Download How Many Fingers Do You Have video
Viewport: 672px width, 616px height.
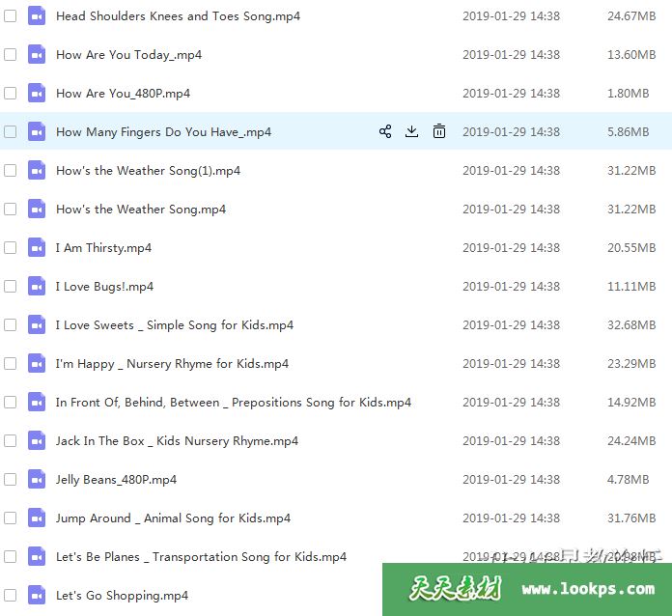tap(412, 131)
